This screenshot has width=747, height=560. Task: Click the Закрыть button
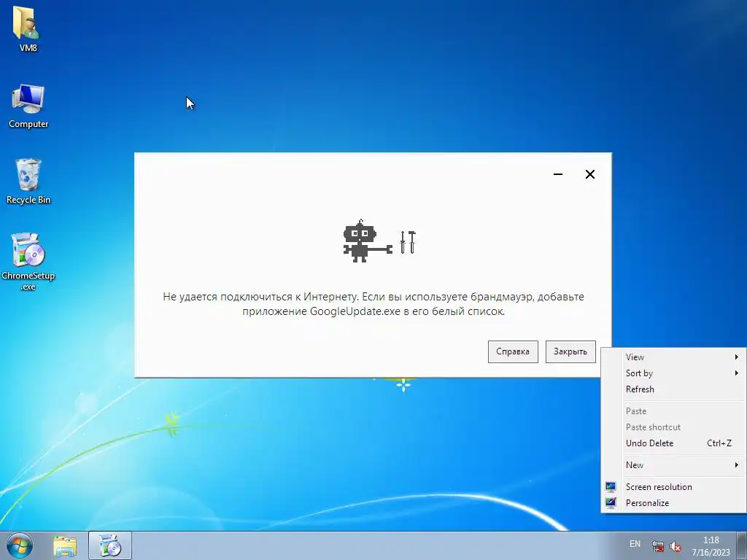[x=570, y=351]
